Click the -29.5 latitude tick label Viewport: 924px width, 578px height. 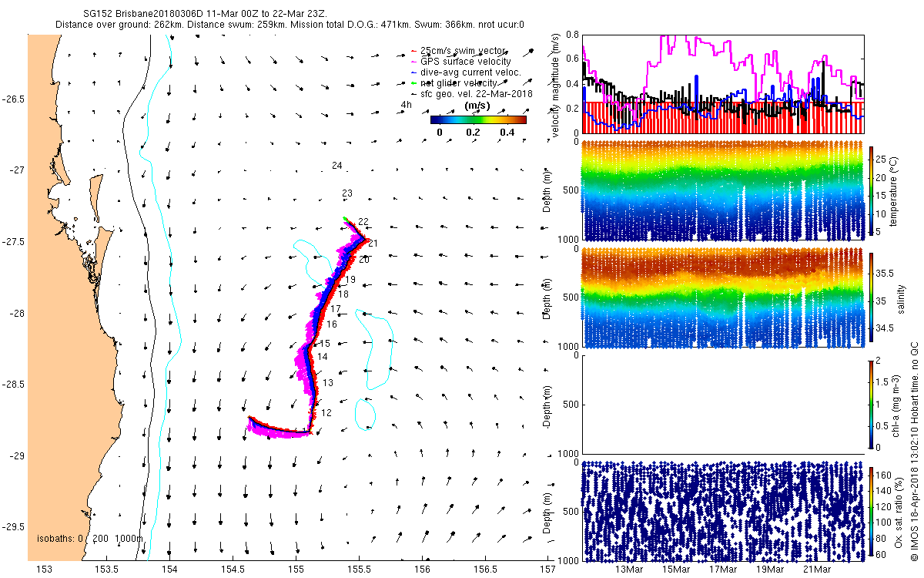coord(13,527)
